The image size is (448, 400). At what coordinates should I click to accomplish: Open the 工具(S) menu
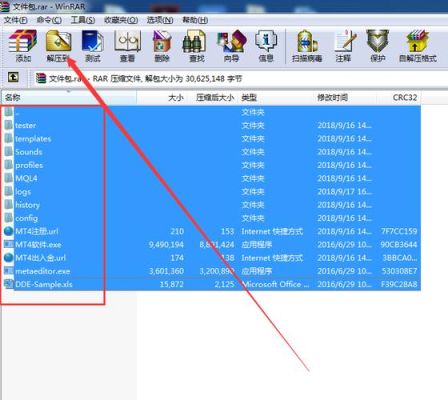83,20
